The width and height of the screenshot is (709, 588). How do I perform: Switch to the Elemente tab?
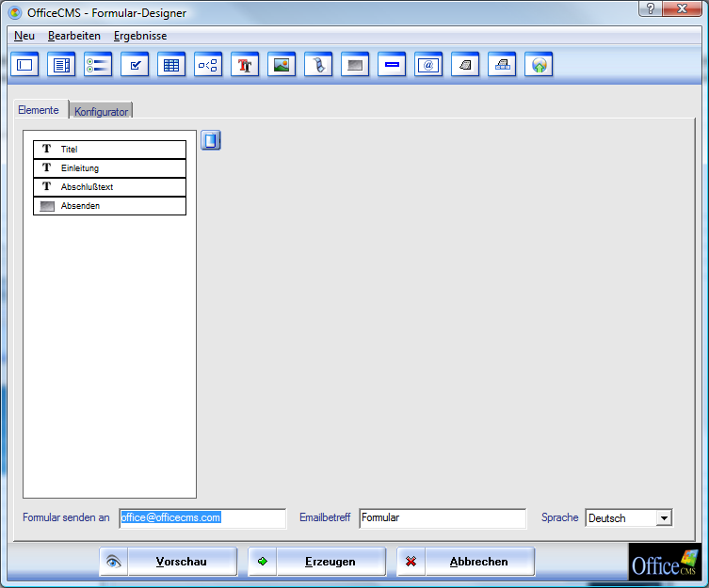pos(39,110)
